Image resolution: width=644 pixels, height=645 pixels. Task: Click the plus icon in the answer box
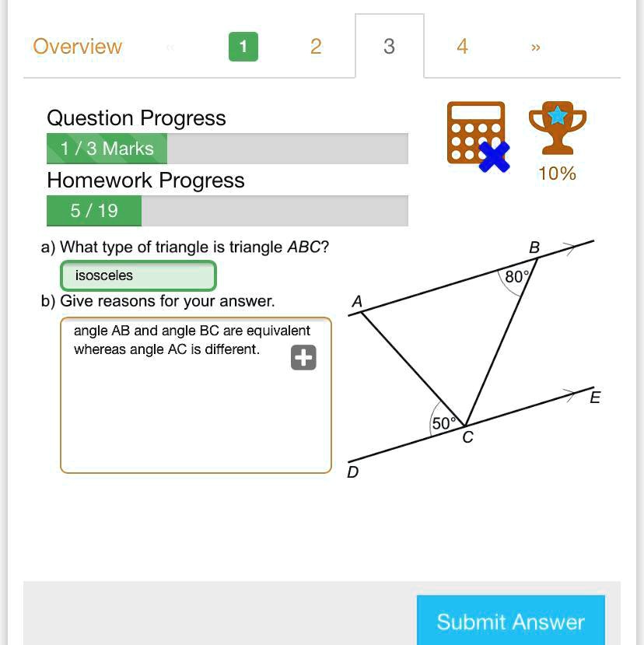click(x=303, y=357)
